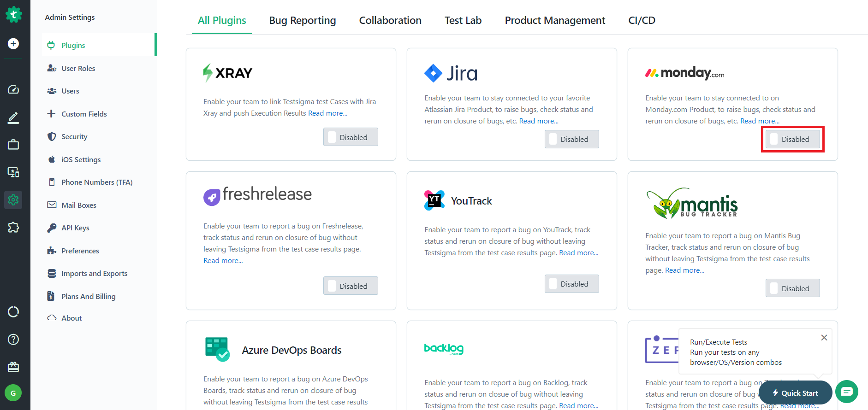Click Read more link for YouTrack
Screen dimensions: 868x410
(x=578, y=252)
